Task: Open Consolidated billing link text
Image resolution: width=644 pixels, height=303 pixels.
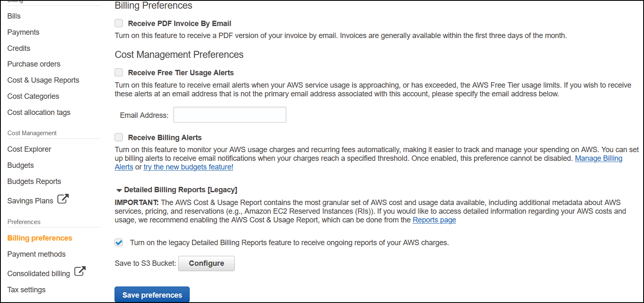Action: [38, 274]
